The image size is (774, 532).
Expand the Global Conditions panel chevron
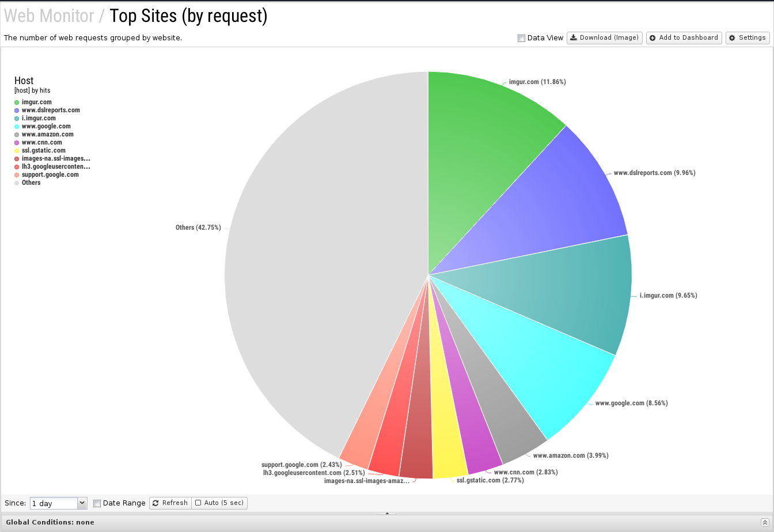(764, 522)
